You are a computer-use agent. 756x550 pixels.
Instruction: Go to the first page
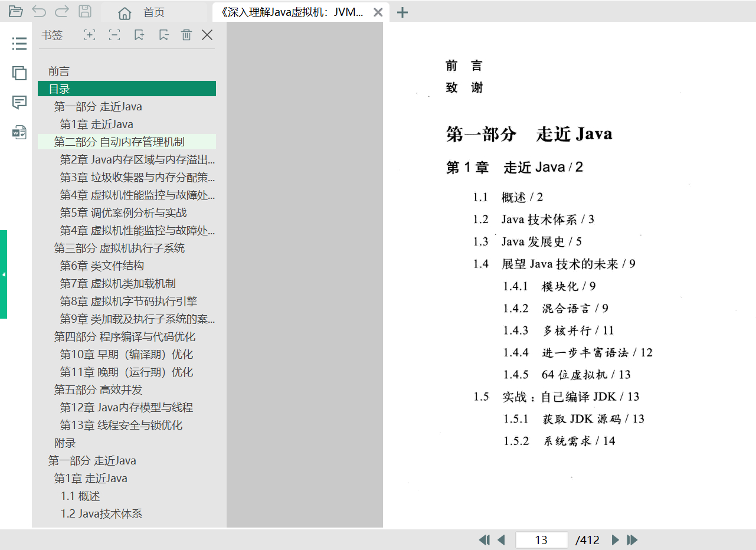485,540
